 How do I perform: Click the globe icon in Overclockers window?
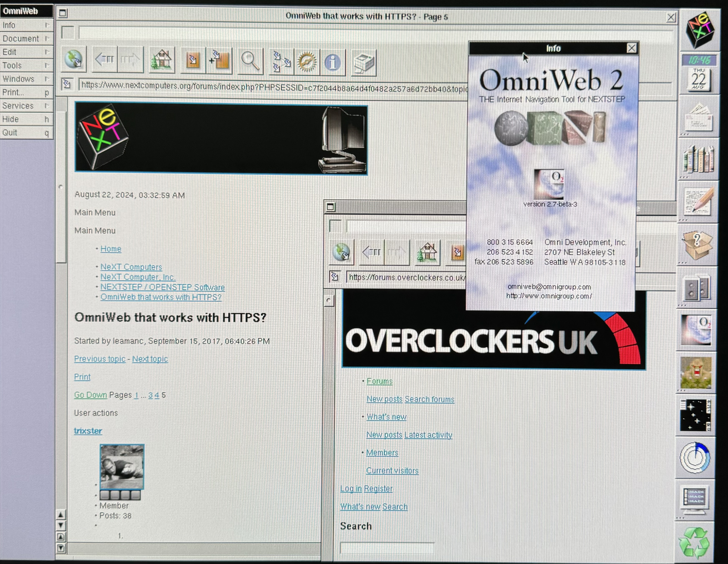click(341, 252)
